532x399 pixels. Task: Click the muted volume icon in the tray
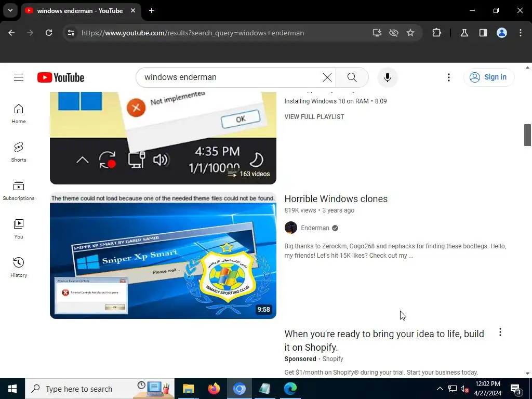click(x=465, y=389)
